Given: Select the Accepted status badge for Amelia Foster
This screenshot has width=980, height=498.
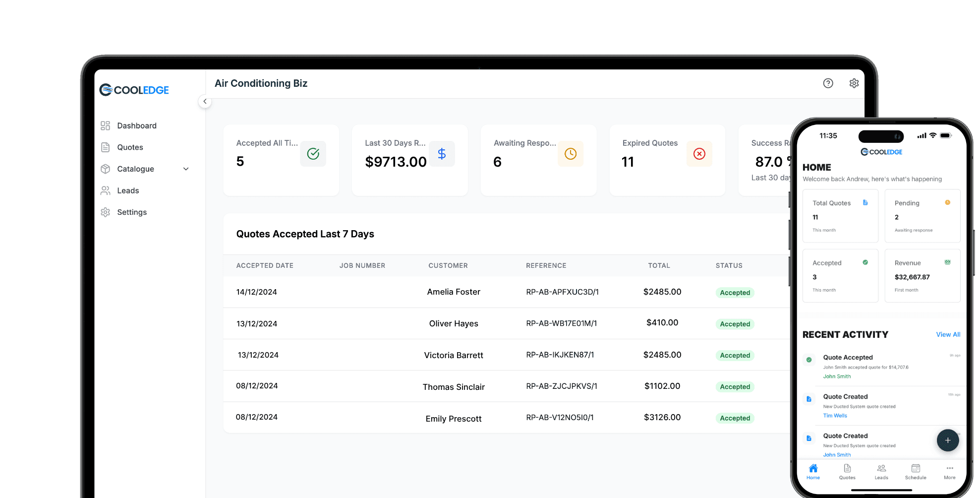Looking at the screenshot, I should [735, 293].
